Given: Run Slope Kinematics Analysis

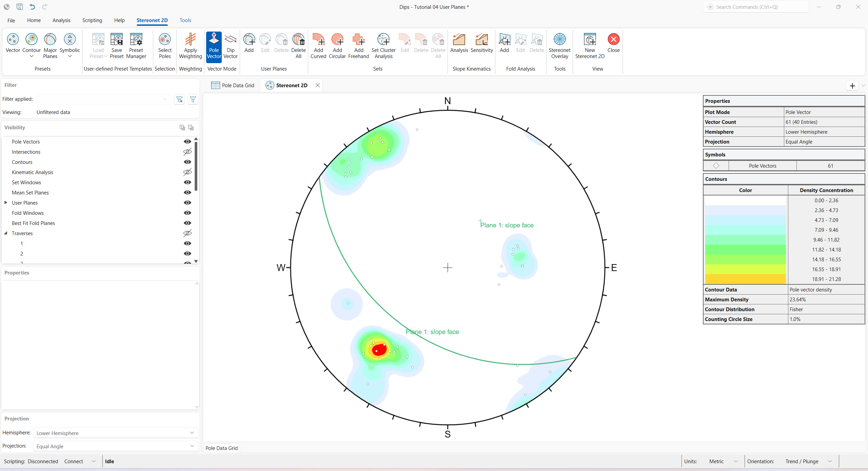Looking at the screenshot, I should 459,44.
